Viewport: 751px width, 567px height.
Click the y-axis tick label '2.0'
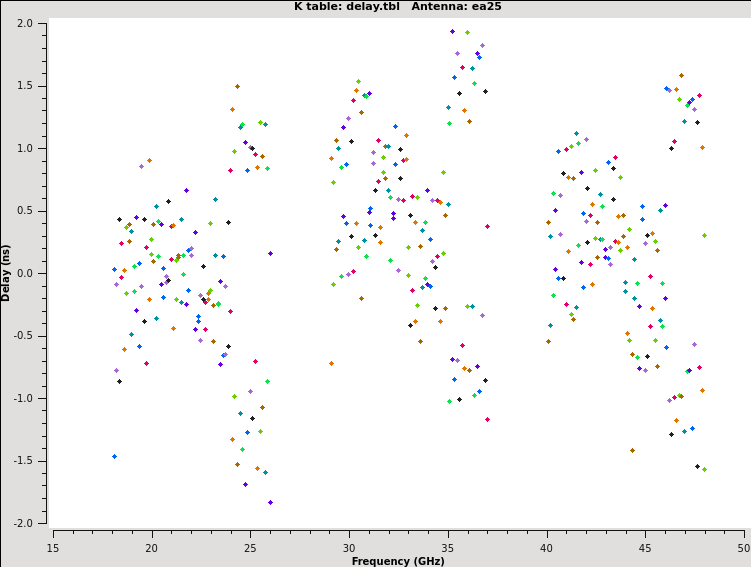[25, 23]
